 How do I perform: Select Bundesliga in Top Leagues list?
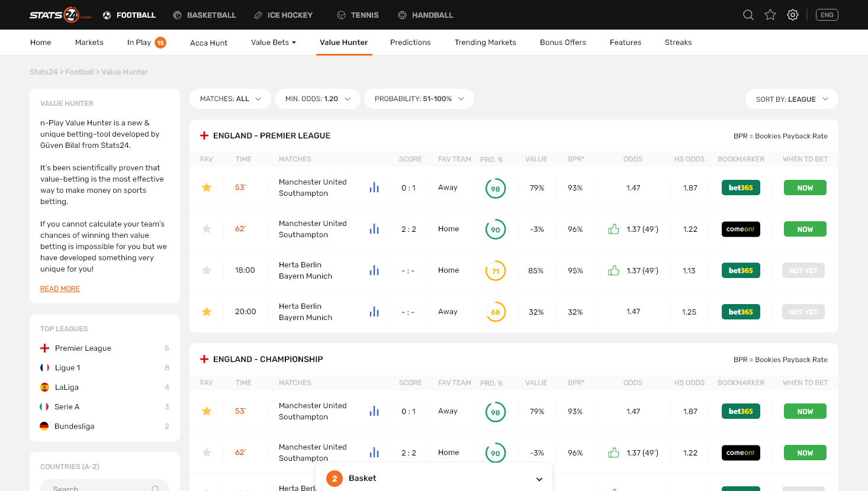coord(74,427)
